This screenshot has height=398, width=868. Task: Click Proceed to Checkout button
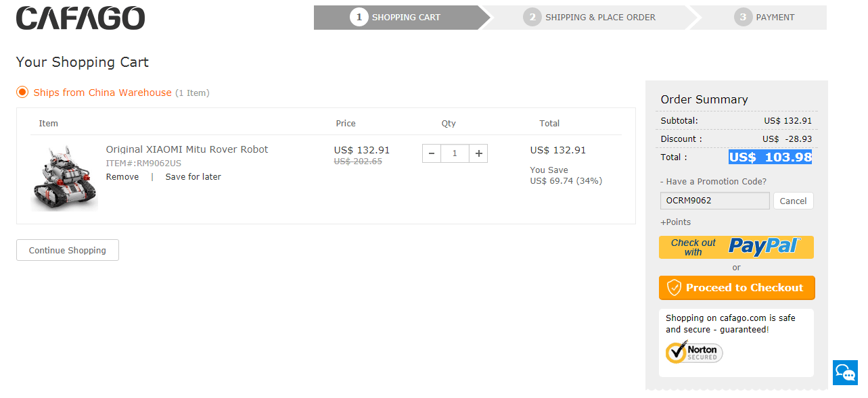[737, 288]
